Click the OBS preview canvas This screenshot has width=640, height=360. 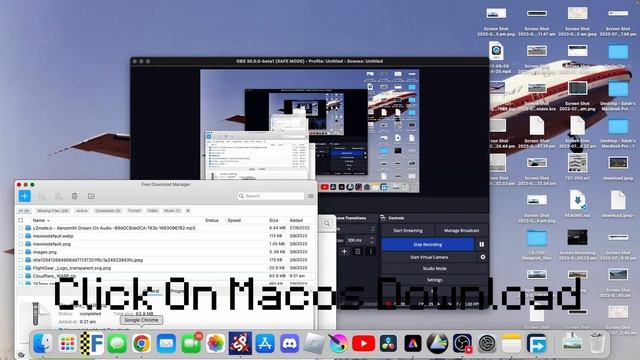[x=309, y=131]
